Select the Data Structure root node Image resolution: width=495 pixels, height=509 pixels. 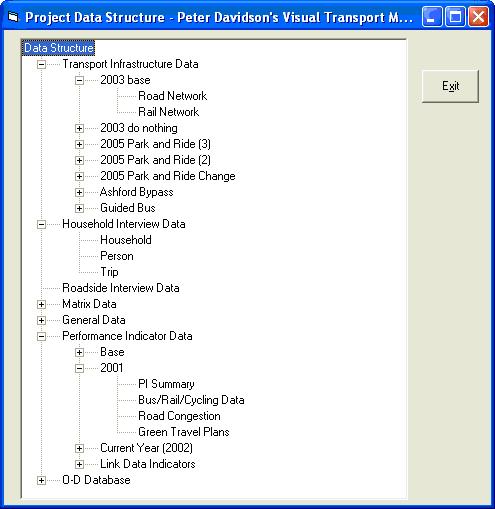click(59, 48)
